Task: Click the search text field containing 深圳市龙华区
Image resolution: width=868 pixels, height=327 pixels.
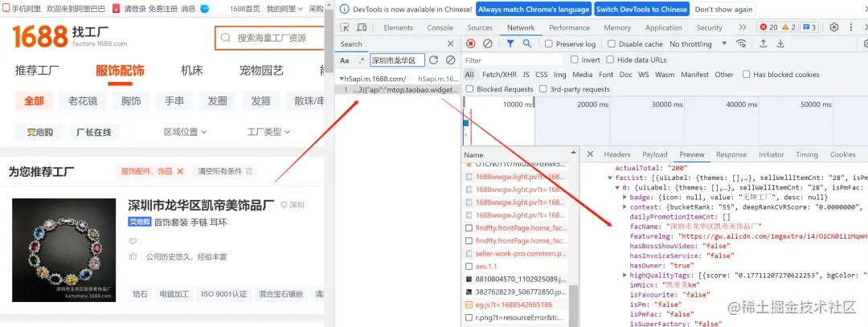Action: click(398, 60)
